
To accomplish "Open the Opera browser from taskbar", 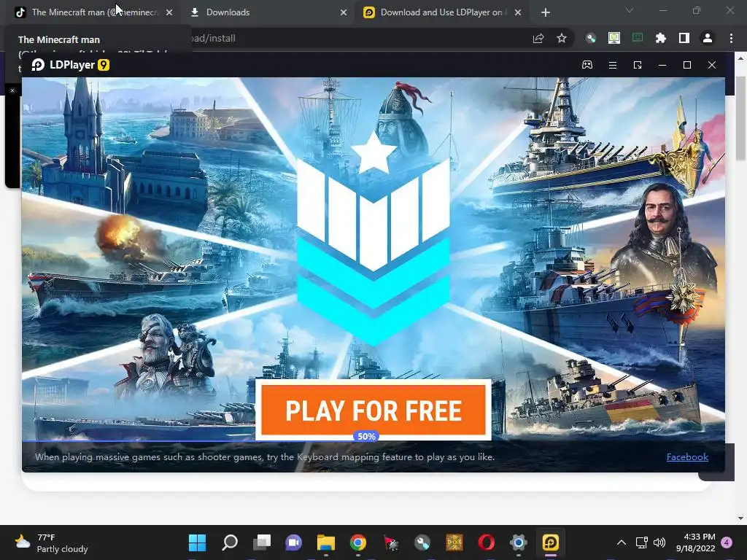I will coord(487,542).
